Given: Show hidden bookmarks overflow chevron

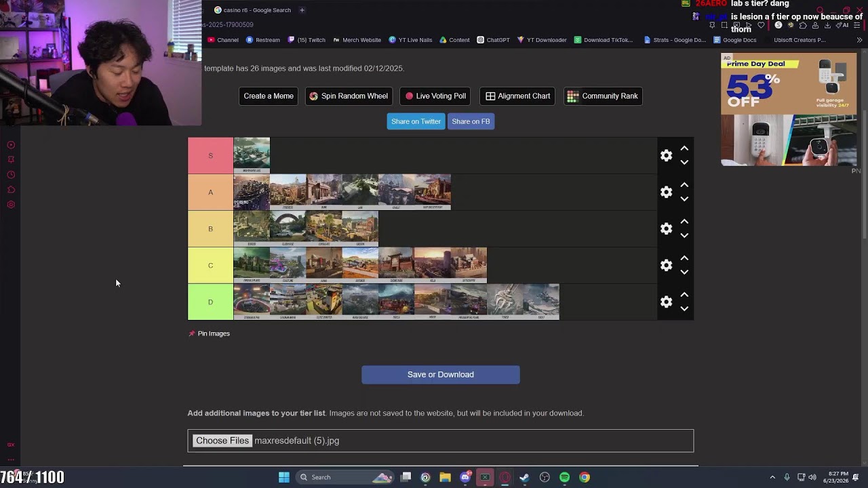Looking at the screenshot, I should tap(859, 40).
